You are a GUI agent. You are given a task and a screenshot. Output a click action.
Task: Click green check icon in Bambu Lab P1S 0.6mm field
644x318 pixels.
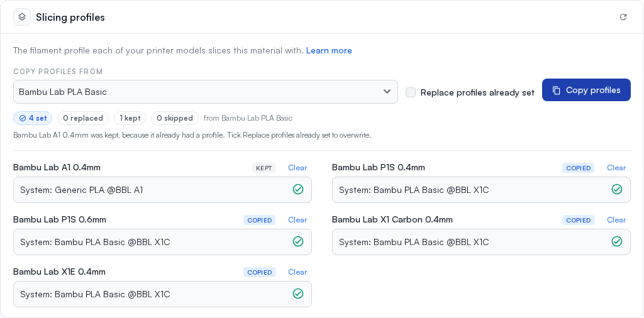tap(297, 241)
